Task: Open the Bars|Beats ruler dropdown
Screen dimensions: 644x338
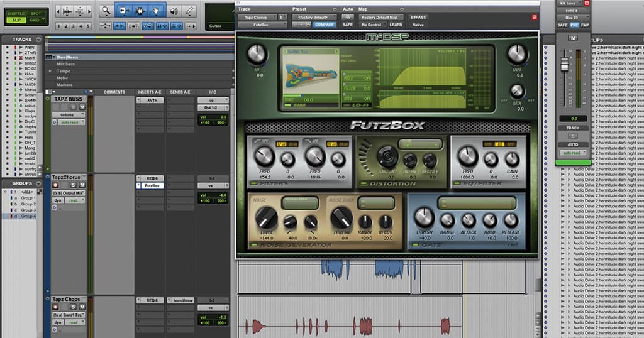Action: pyautogui.click(x=53, y=57)
